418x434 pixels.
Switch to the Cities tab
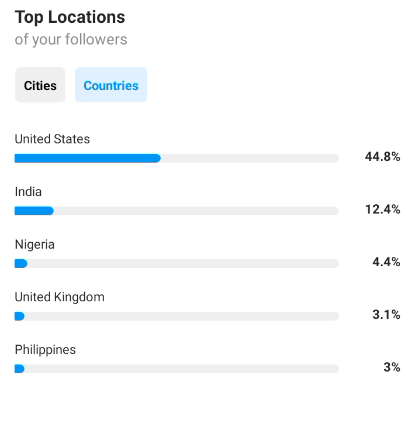pyautogui.click(x=40, y=85)
